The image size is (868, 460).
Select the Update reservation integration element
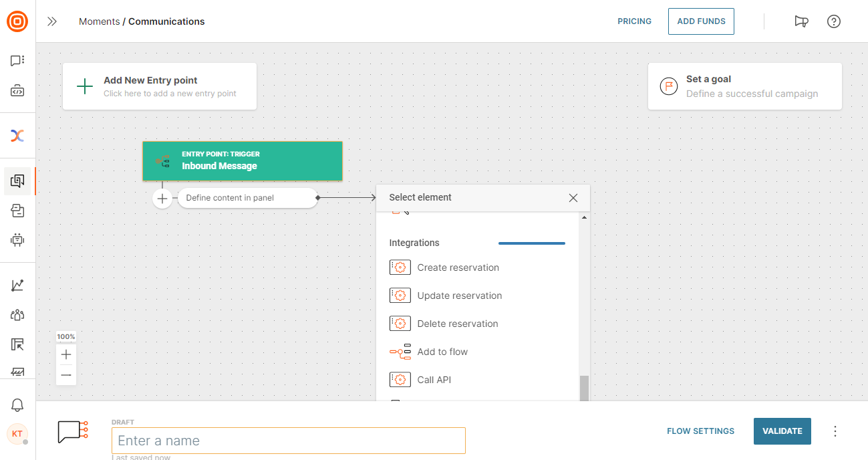460,295
